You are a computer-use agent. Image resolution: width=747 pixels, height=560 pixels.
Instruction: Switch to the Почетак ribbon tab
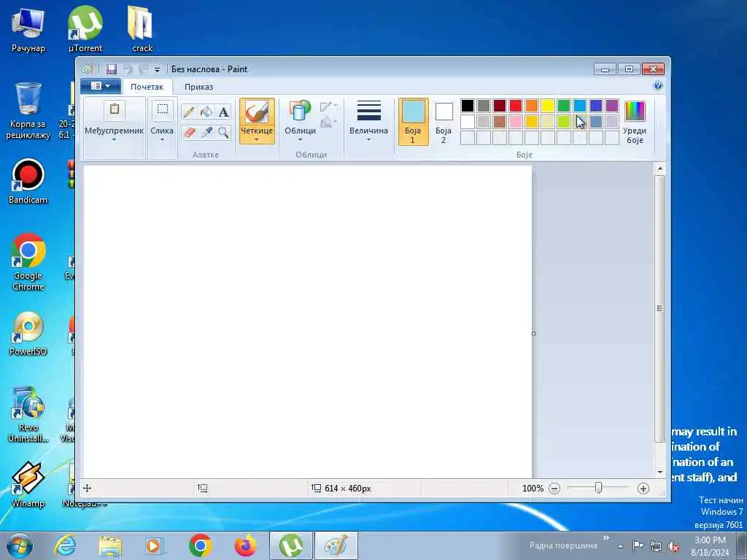147,87
